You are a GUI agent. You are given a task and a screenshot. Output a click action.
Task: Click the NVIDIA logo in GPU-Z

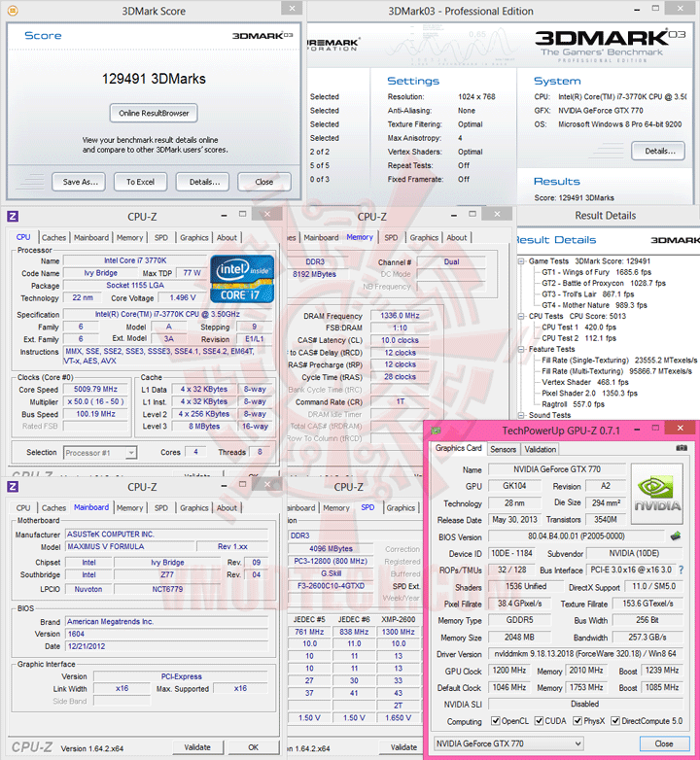pos(657,494)
